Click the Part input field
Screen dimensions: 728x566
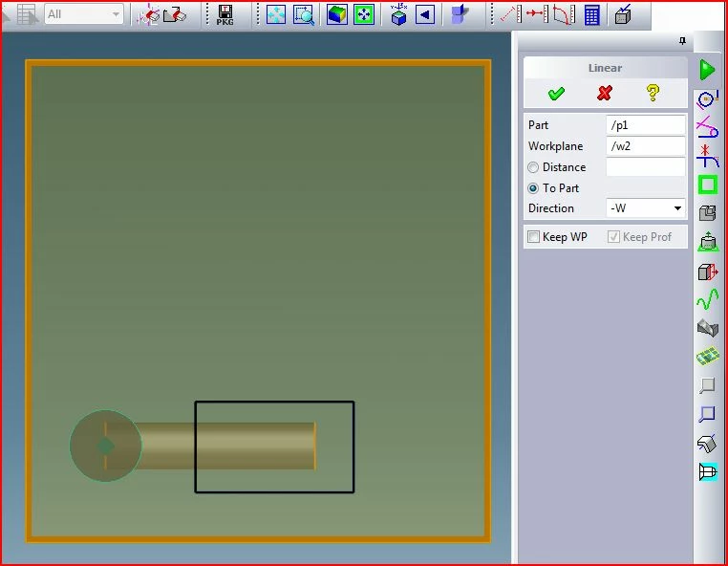[x=645, y=125]
